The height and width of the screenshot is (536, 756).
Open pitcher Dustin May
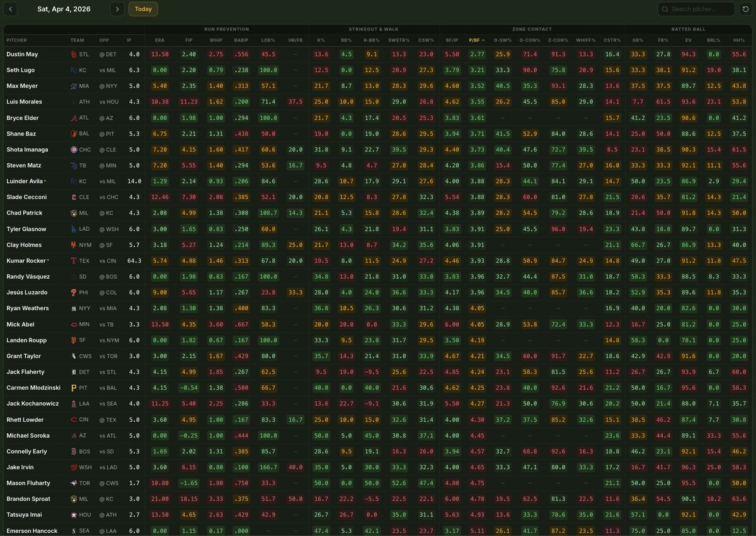[x=22, y=54]
